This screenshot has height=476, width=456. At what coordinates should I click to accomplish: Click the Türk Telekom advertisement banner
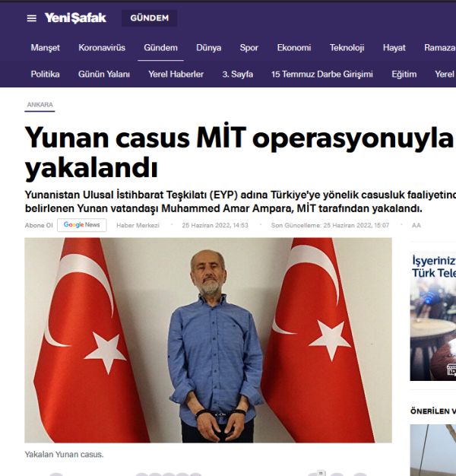(433, 316)
